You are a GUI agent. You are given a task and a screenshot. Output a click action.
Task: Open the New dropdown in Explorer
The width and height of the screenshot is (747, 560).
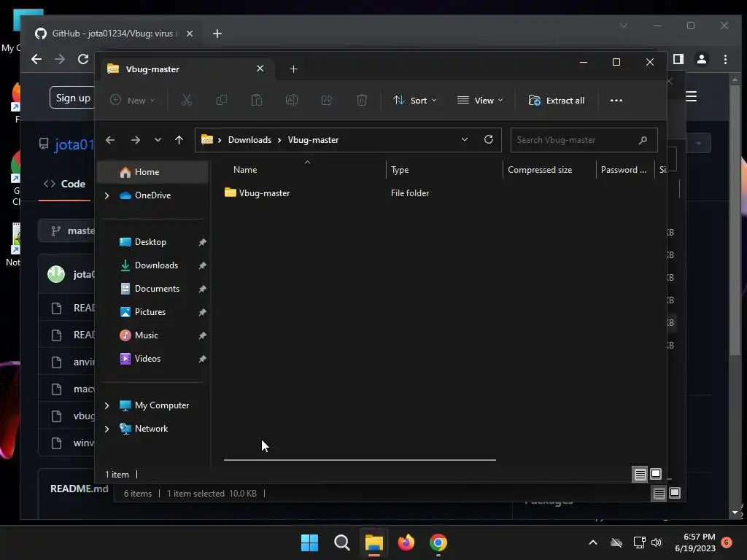point(133,101)
